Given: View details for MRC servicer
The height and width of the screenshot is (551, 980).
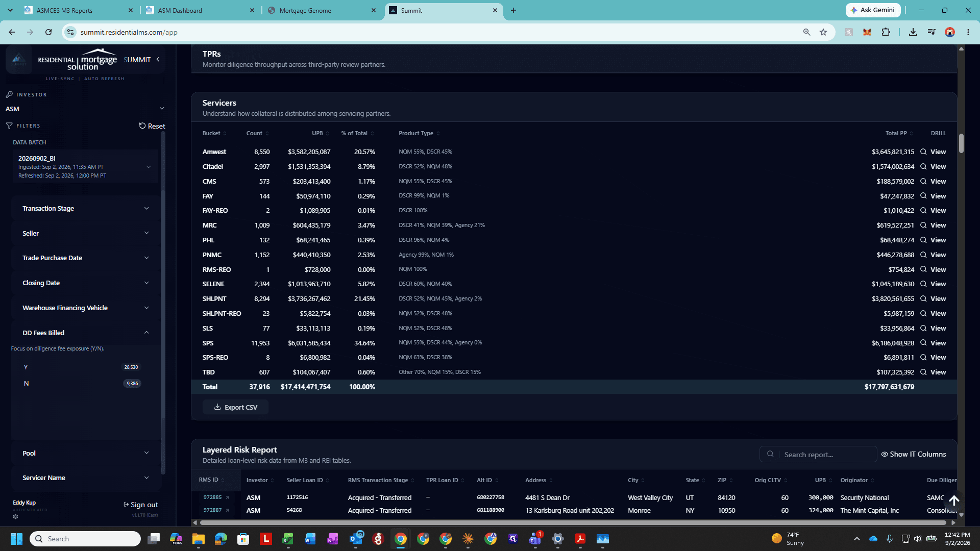Looking at the screenshot, I should pyautogui.click(x=933, y=226).
